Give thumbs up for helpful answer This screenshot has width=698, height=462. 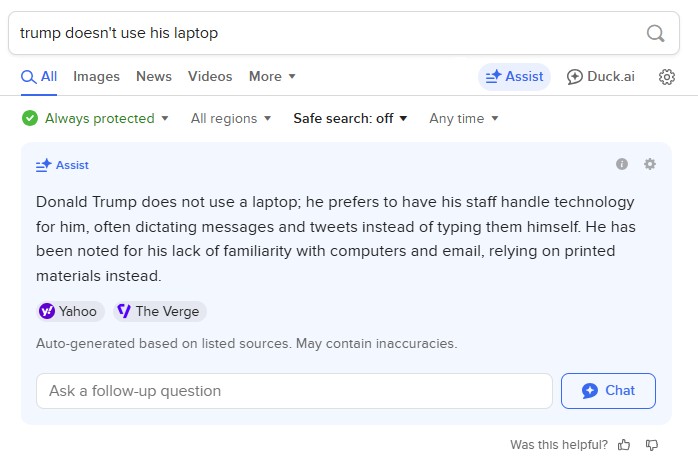(x=624, y=445)
